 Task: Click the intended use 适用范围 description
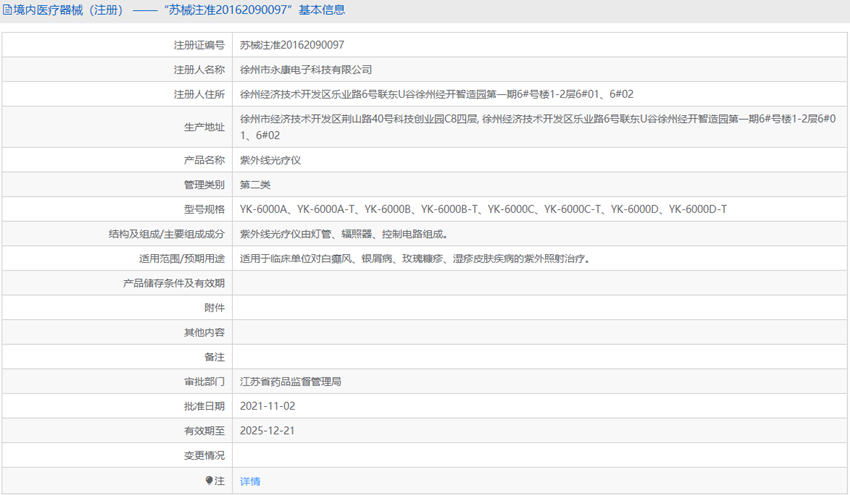point(414,258)
